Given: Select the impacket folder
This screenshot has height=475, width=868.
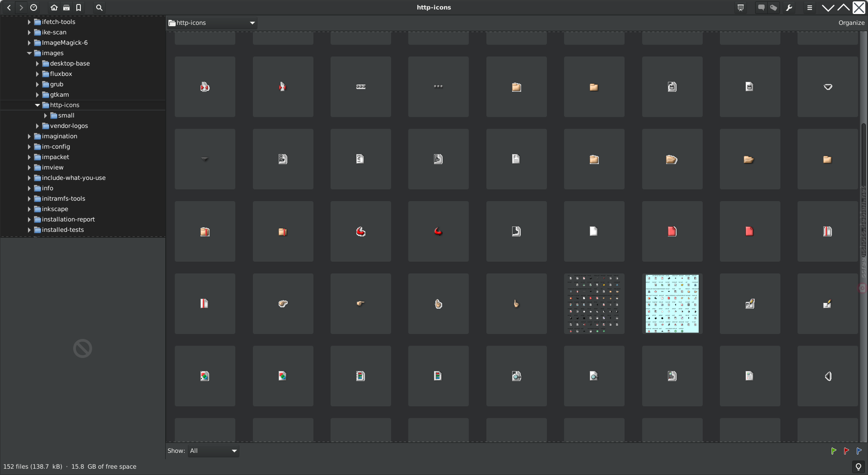Looking at the screenshot, I should [55, 157].
